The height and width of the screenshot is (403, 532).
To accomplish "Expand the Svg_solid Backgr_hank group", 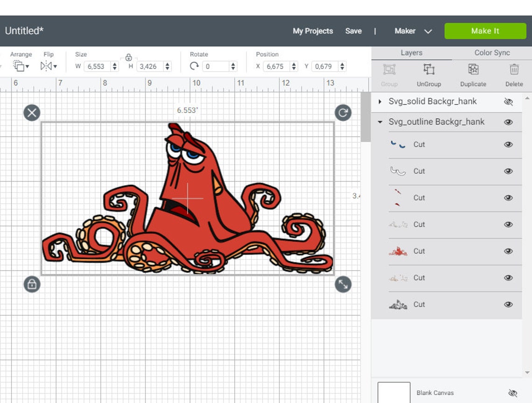I will click(x=380, y=101).
